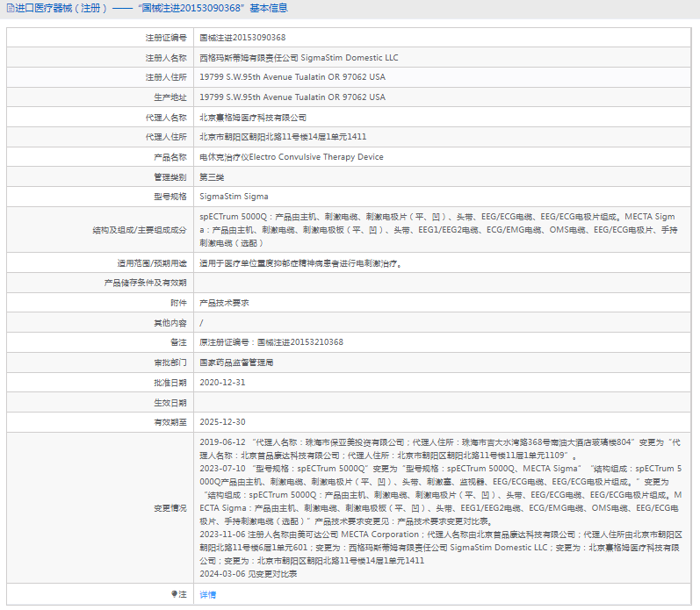Click original registration number 国械注进20153210368

click(x=271, y=342)
